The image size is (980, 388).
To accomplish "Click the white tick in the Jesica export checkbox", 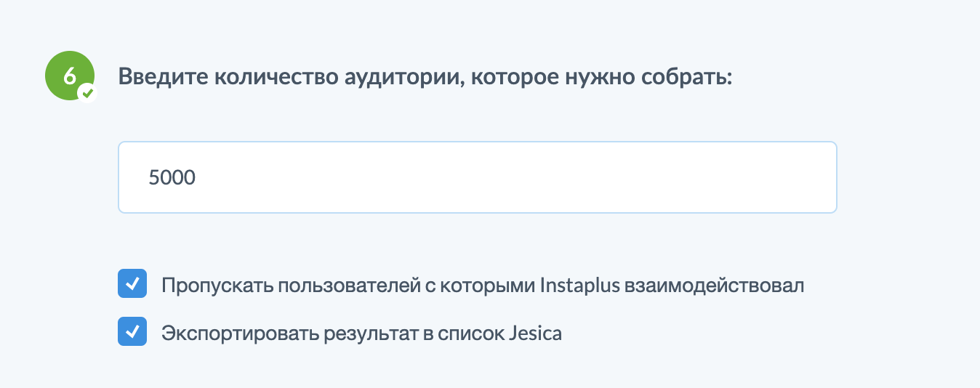I will click(132, 332).
